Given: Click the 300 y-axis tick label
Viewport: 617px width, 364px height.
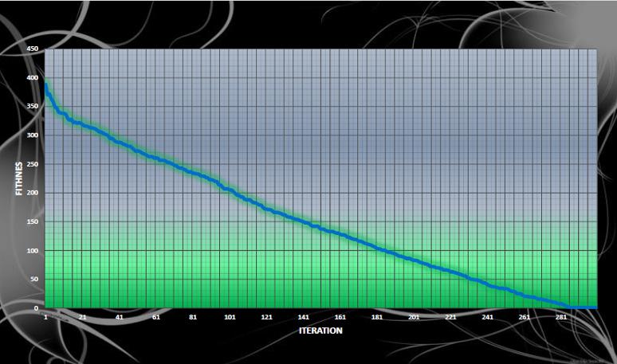Looking at the screenshot, I should 33,135.
